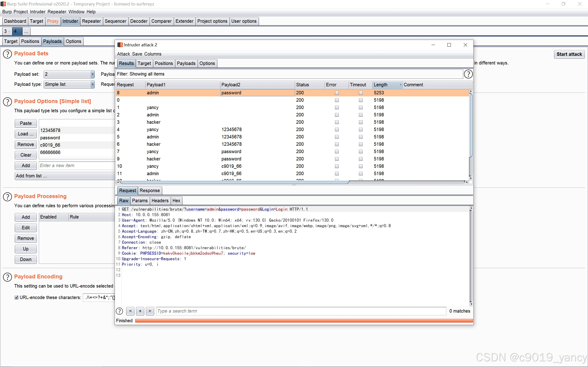This screenshot has width=588, height=367.
Task: Click the Payload Encoding help icon
Action: pos(7,277)
